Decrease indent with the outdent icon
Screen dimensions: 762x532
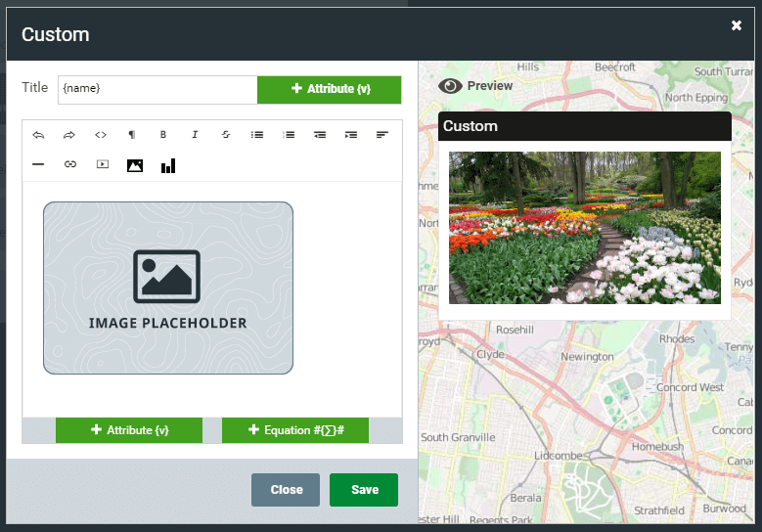[320, 135]
